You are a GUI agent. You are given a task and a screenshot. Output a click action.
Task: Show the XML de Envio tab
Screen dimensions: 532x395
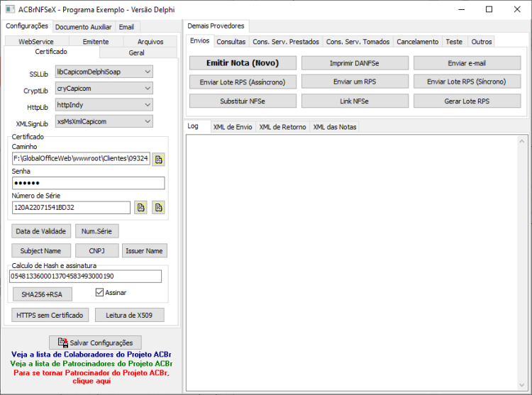(x=233, y=127)
